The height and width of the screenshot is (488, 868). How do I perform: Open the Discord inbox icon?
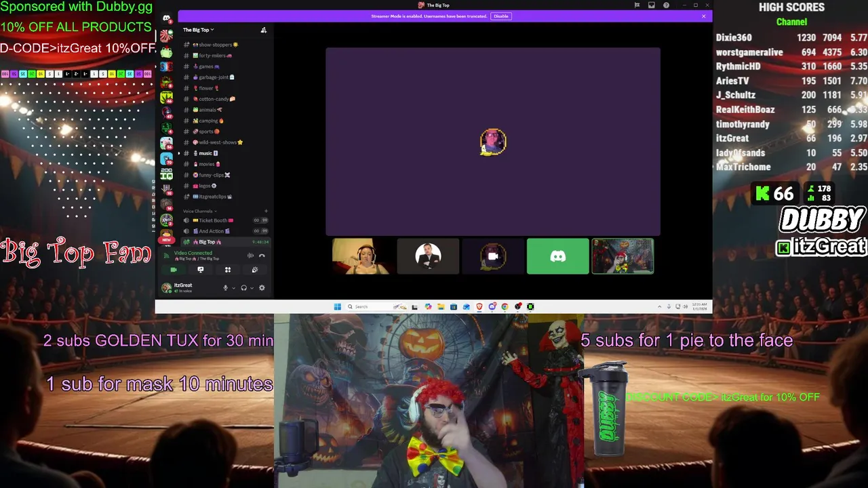coord(651,5)
